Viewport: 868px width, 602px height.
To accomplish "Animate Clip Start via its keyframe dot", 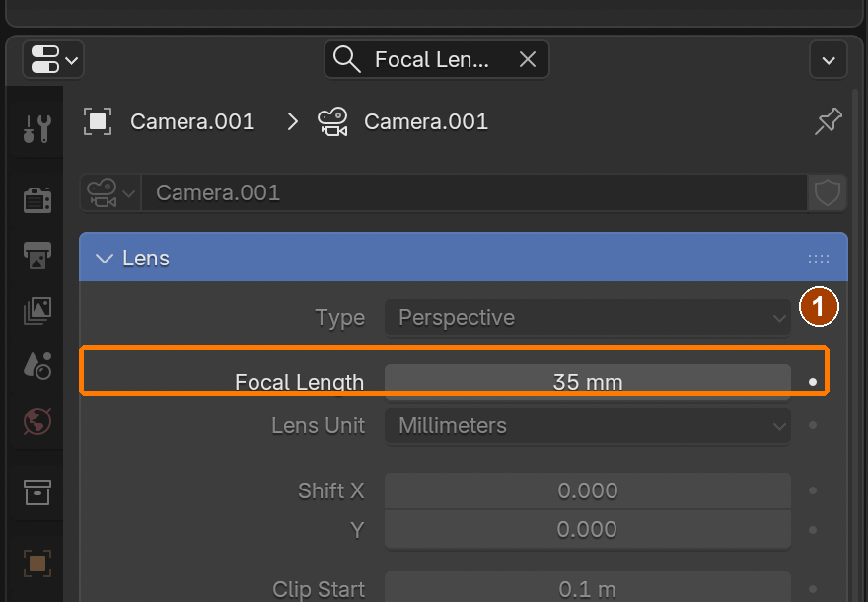I will (x=813, y=589).
